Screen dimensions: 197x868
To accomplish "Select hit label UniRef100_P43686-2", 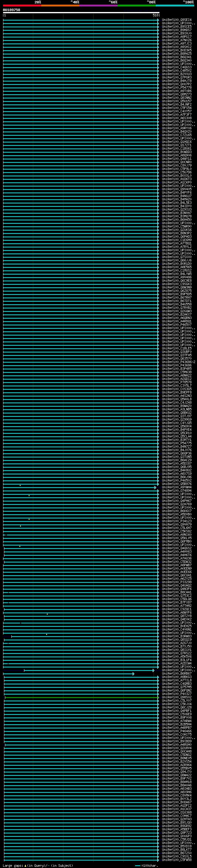I will [x=179, y=362].
